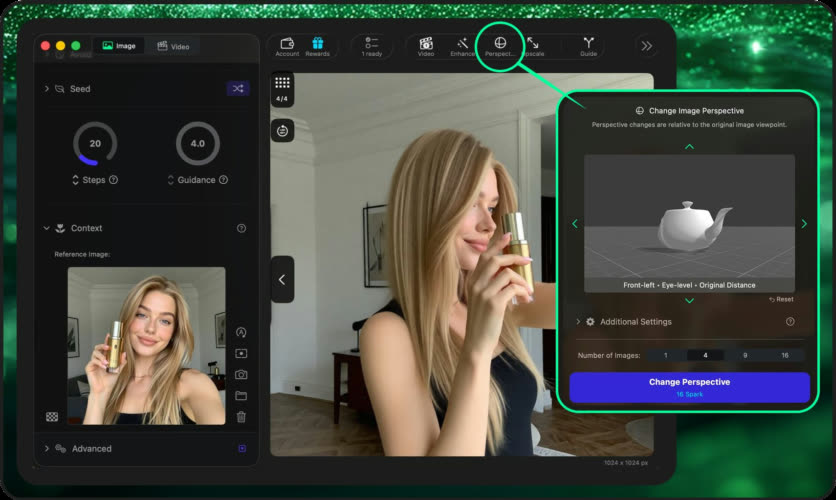Click 'Front-left • Eye-level • Original Distance' caption
The height and width of the screenshot is (500, 836).
pyautogui.click(x=689, y=285)
